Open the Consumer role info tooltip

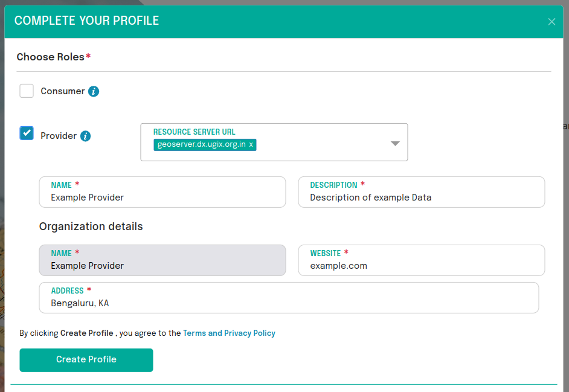(x=95, y=91)
